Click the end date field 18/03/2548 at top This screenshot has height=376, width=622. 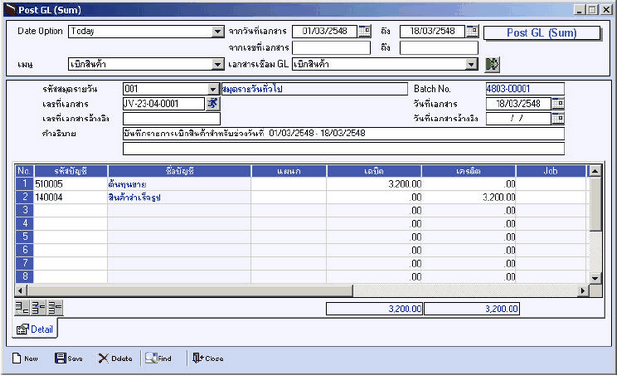(x=432, y=31)
